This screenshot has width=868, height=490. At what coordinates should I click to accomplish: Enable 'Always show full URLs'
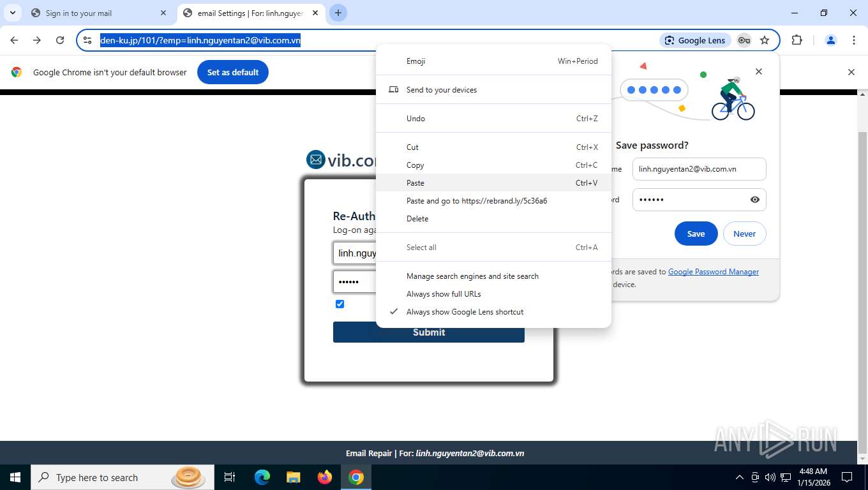pyautogui.click(x=493, y=294)
